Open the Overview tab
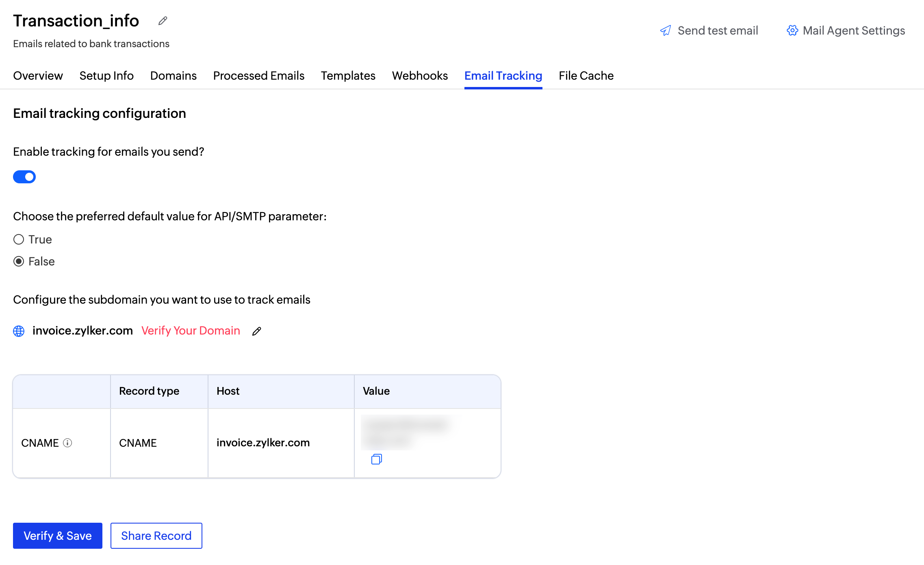This screenshot has width=924, height=565. coord(38,76)
